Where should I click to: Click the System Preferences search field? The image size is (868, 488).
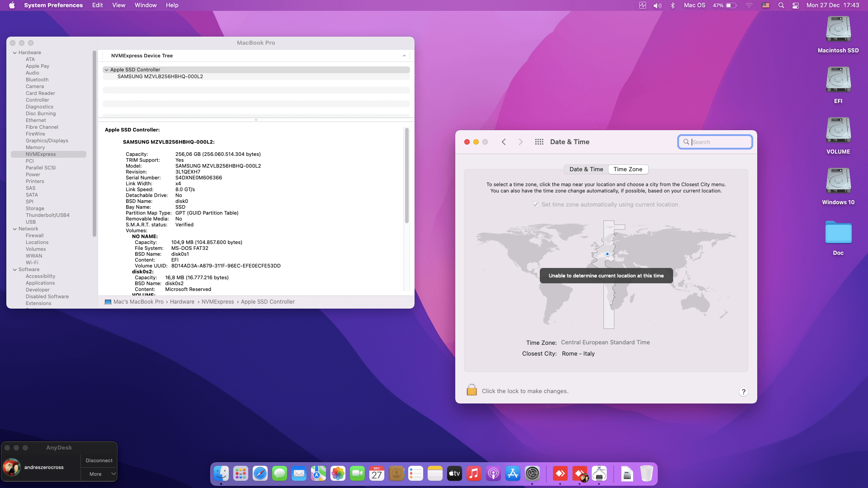tap(715, 142)
